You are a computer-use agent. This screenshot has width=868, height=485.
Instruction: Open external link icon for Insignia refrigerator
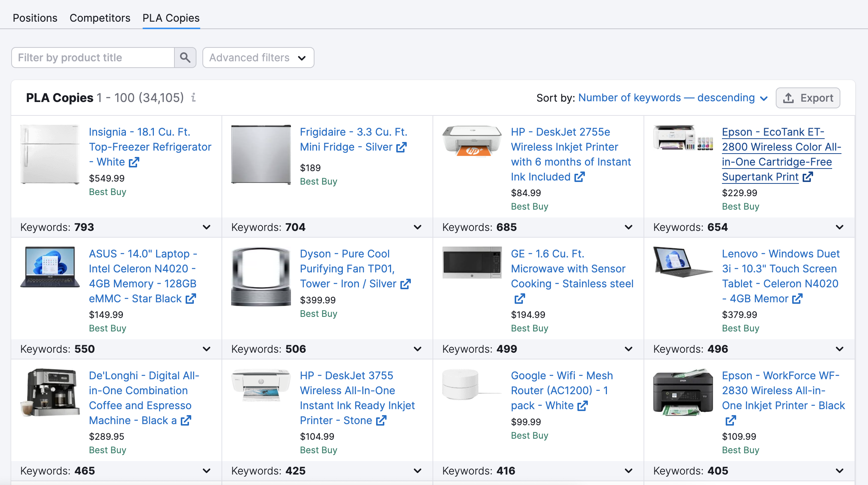point(134,162)
